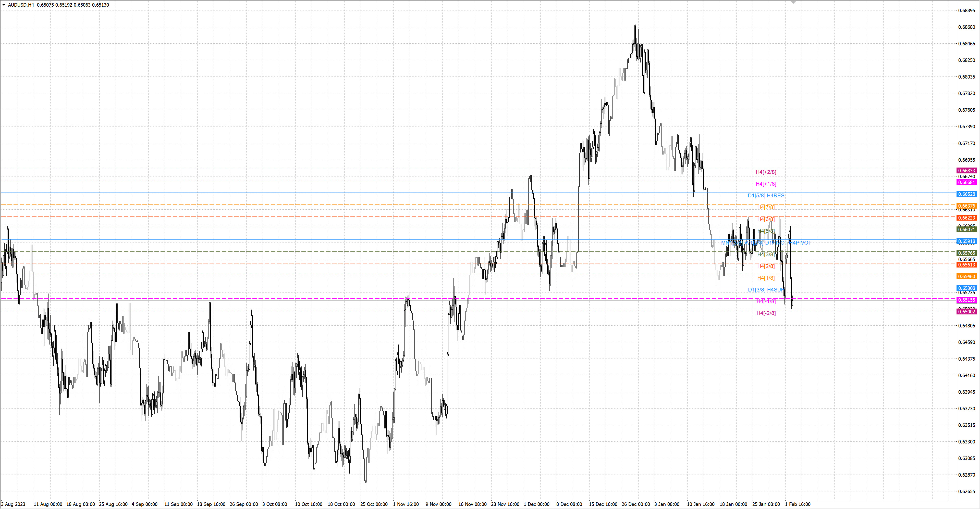Viewport: 980px width, 509px height.
Task: Open the AUDUSD,H4 chart dropdown arrow
Action: [4, 5]
